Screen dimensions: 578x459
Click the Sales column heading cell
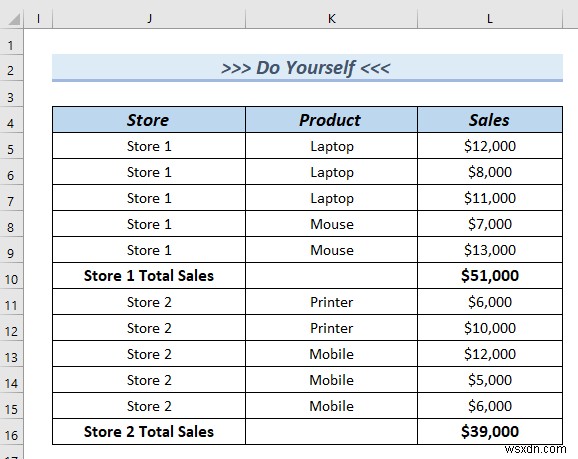[x=490, y=120]
